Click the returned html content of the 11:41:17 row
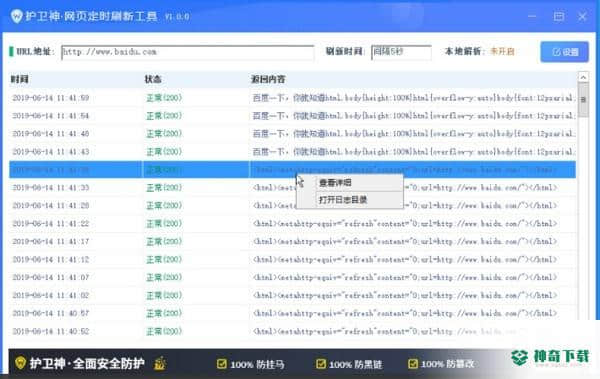The height and width of the screenshot is (379, 600). point(405,242)
